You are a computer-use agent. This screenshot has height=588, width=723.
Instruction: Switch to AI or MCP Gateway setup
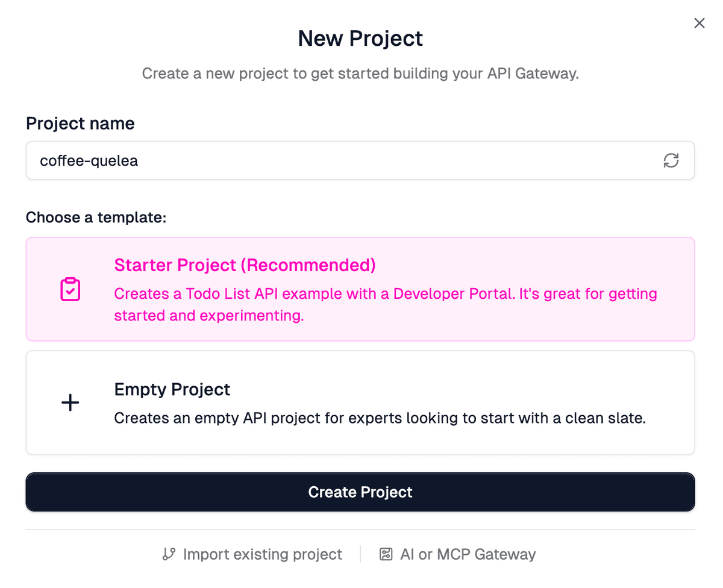(x=468, y=554)
